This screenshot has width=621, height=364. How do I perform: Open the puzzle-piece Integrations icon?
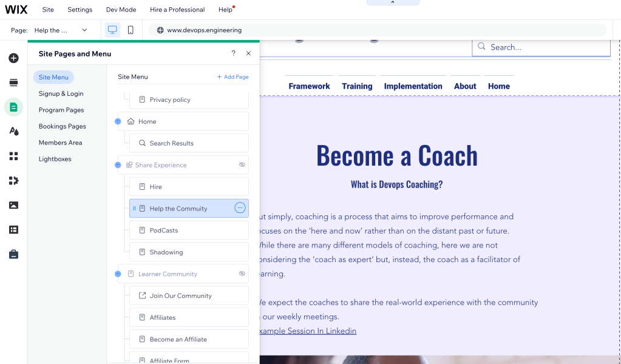click(13, 180)
